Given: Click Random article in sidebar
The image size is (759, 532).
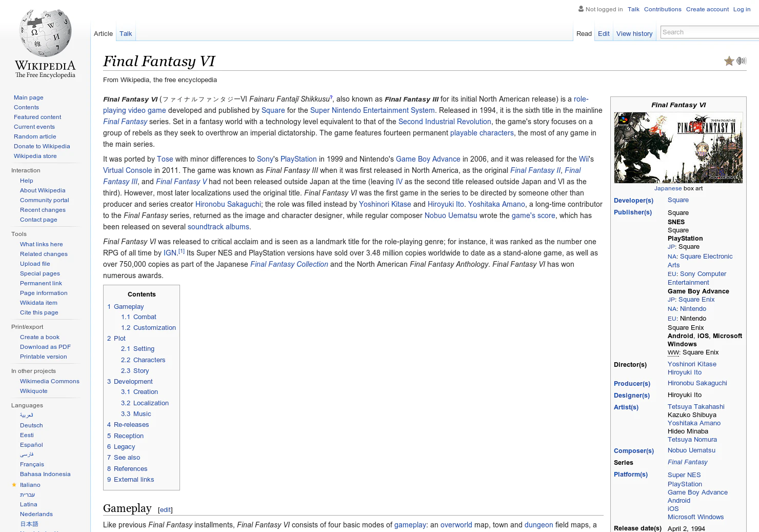Looking at the screenshot, I should pos(35,136).
